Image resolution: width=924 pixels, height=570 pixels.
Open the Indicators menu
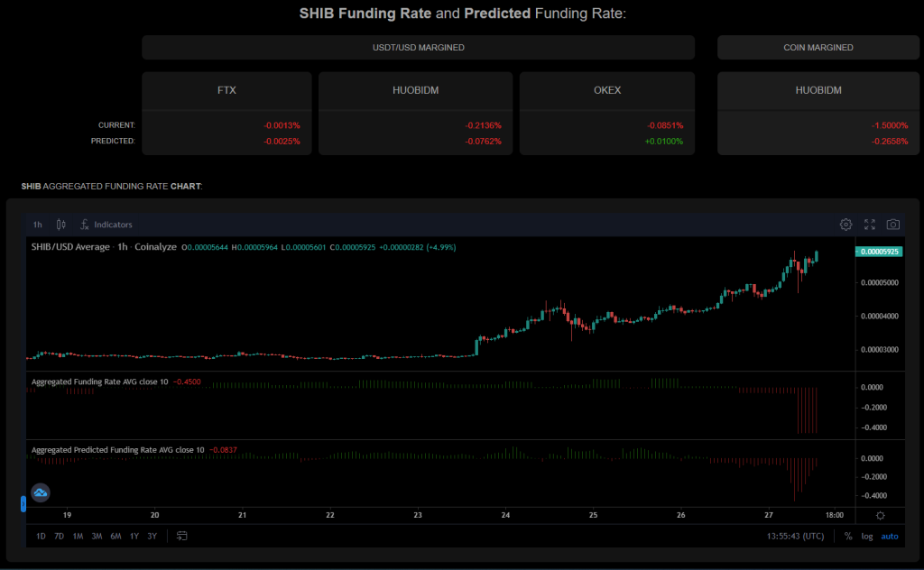tap(106, 225)
